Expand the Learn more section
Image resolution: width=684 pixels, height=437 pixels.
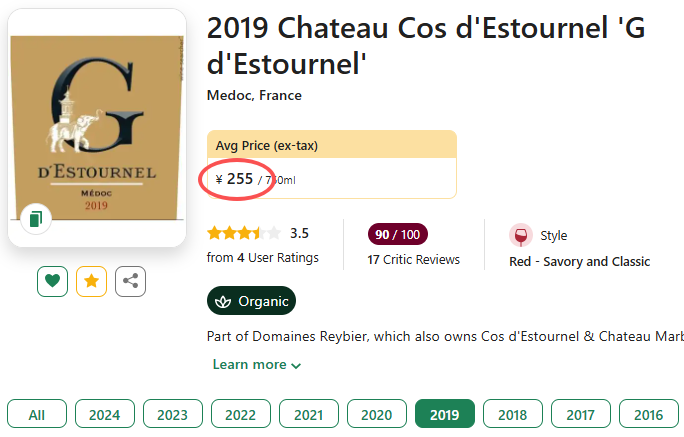pos(256,365)
